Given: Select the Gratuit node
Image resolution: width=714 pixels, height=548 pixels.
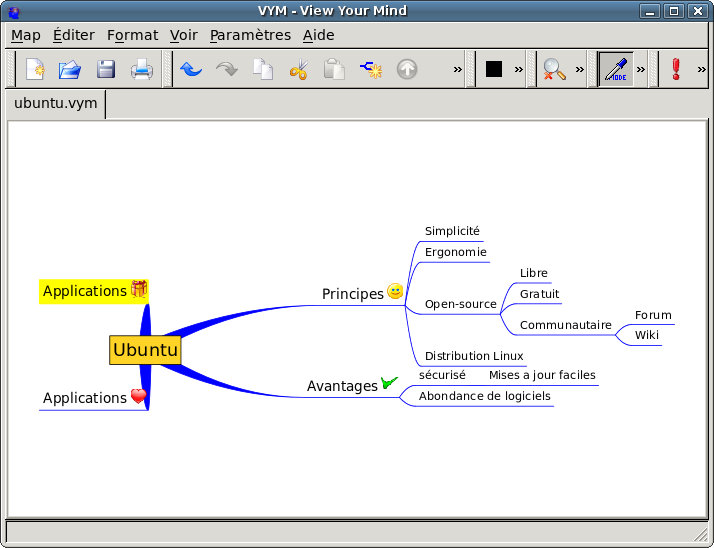Looking at the screenshot, I should tap(540, 294).
